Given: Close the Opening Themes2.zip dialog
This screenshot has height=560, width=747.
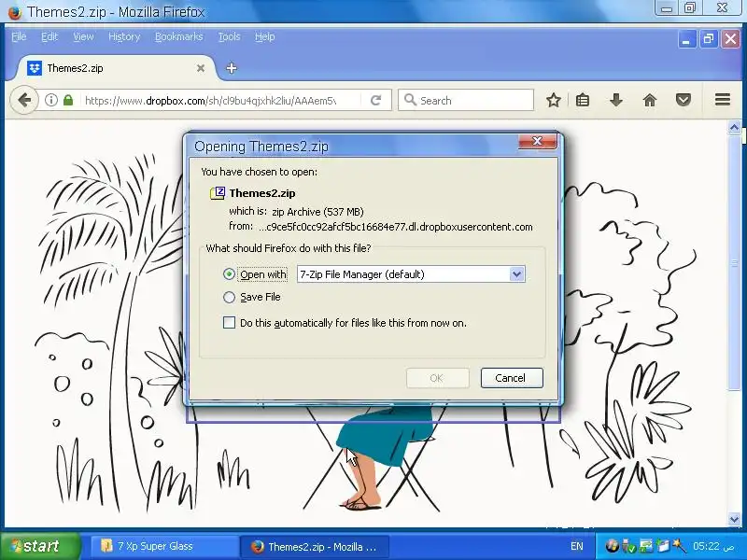Looking at the screenshot, I should [x=538, y=141].
